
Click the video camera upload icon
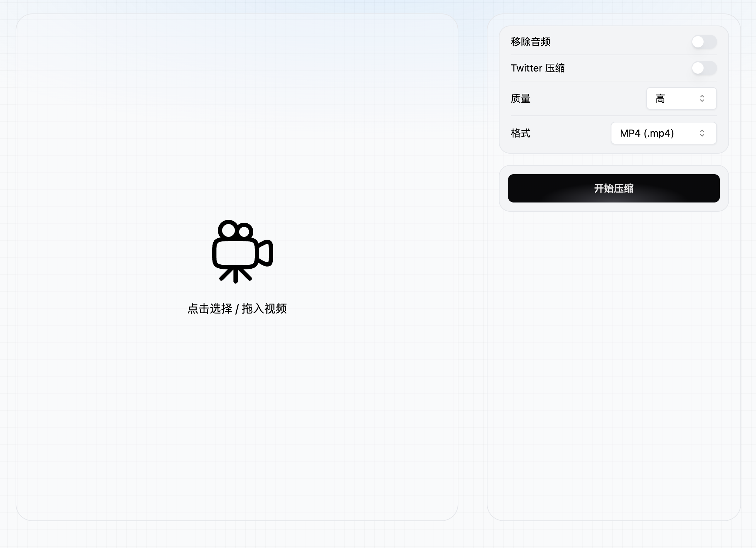point(243,251)
